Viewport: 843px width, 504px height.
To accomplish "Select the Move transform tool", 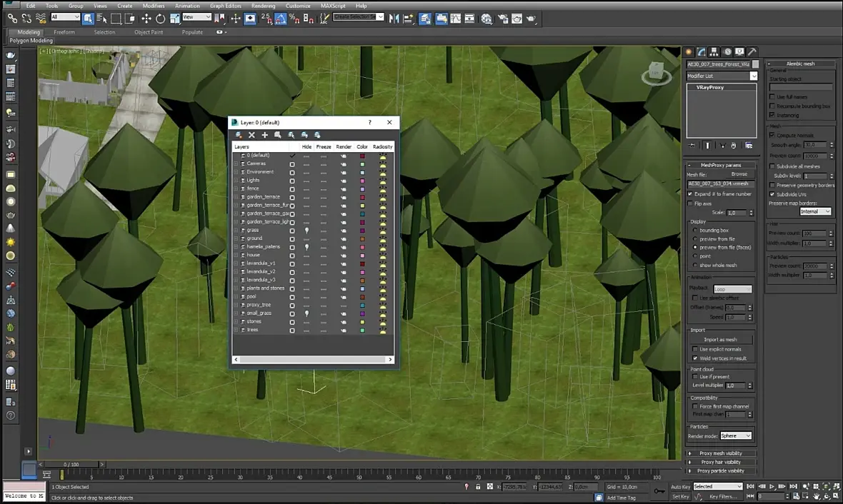I will coord(146,19).
